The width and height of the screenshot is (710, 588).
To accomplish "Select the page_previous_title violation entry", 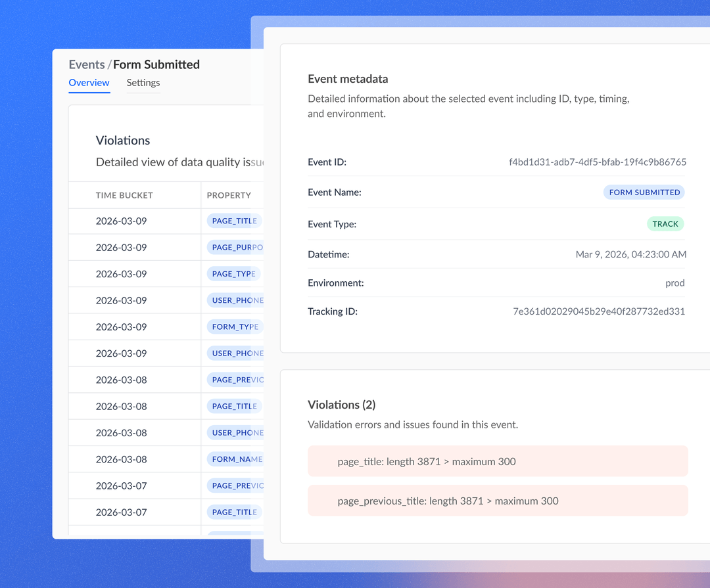I will click(x=498, y=501).
